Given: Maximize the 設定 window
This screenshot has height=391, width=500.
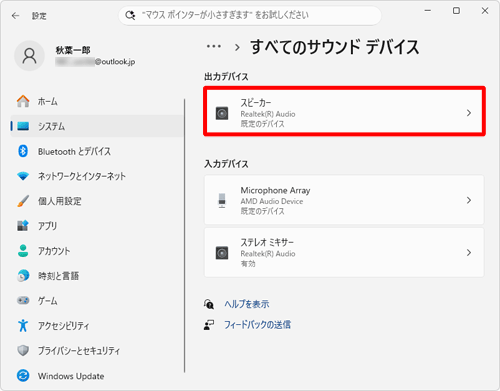Looking at the screenshot, I should click(x=456, y=11).
